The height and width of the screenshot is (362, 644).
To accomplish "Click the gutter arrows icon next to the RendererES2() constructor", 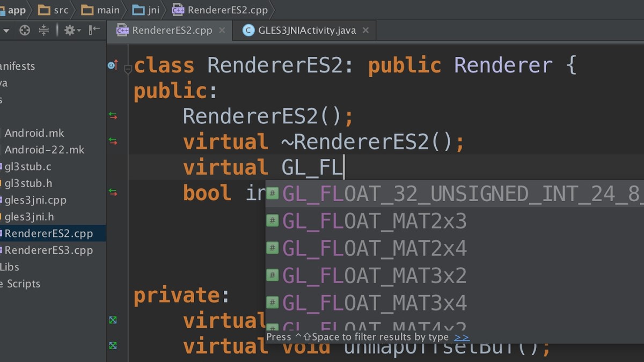I will tap(113, 115).
